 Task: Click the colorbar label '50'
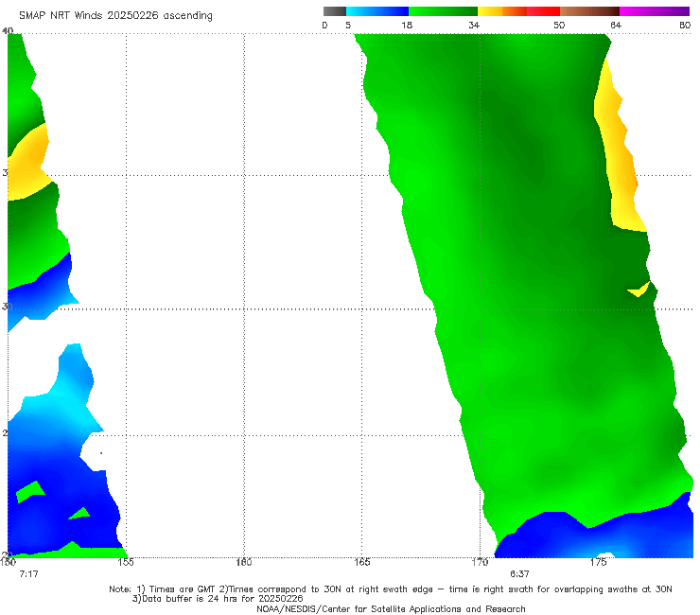559,25
